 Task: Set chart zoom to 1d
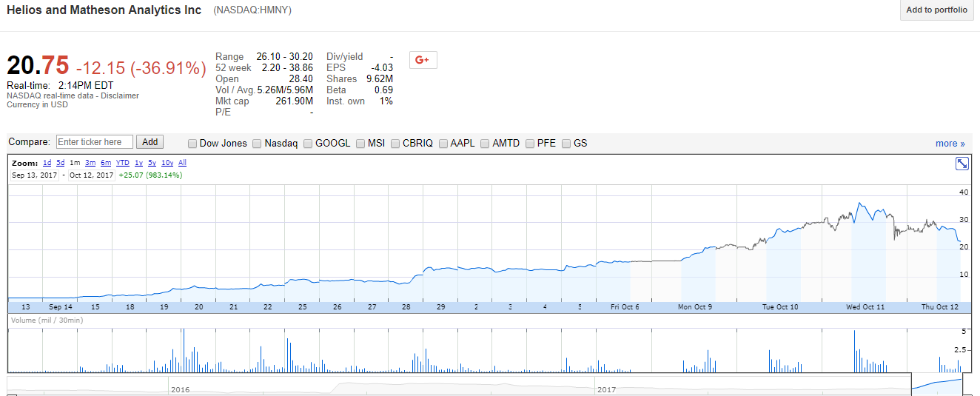click(x=47, y=163)
